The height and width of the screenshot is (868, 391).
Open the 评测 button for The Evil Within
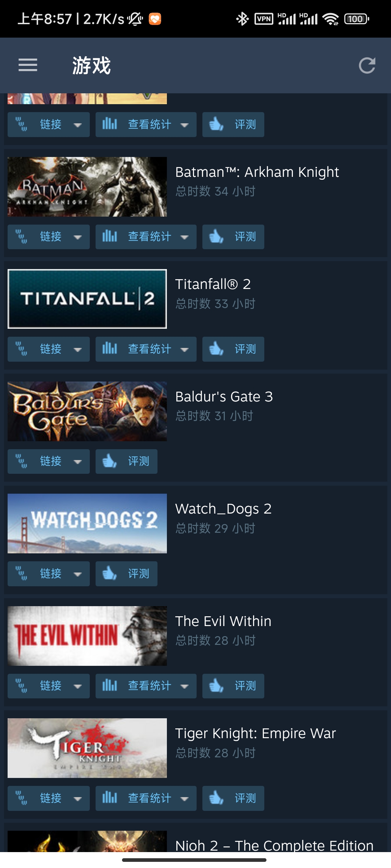(x=233, y=686)
